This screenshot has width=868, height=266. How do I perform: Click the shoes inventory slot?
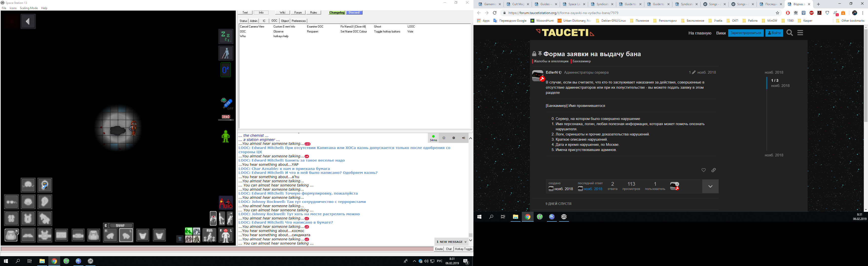pyautogui.click(x=28, y=235)
